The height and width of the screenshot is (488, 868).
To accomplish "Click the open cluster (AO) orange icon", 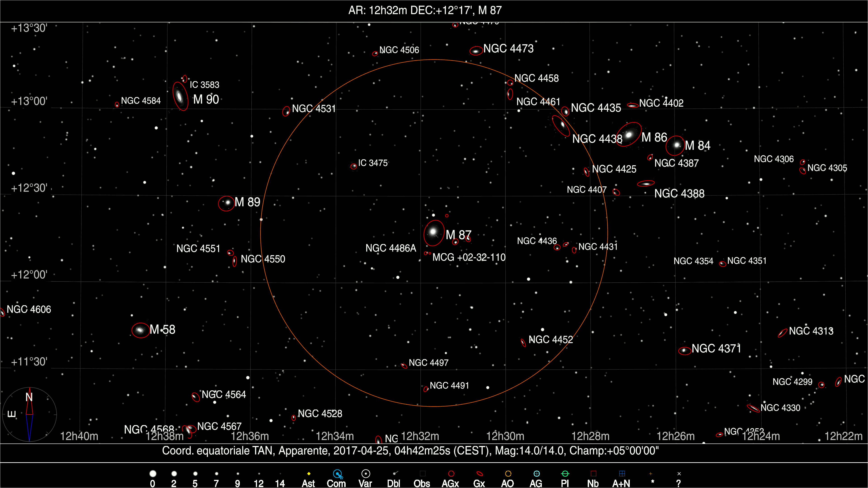I will [508, 474].
